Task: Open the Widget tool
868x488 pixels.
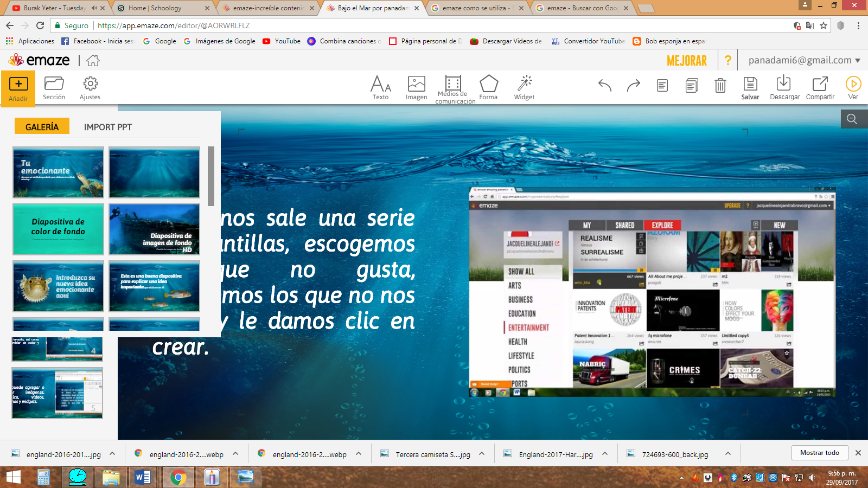Action: [524, 88]
